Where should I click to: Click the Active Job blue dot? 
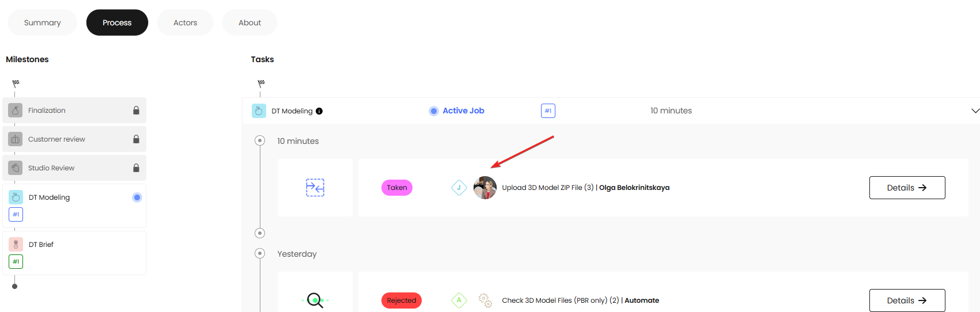(x=434, y=111)
